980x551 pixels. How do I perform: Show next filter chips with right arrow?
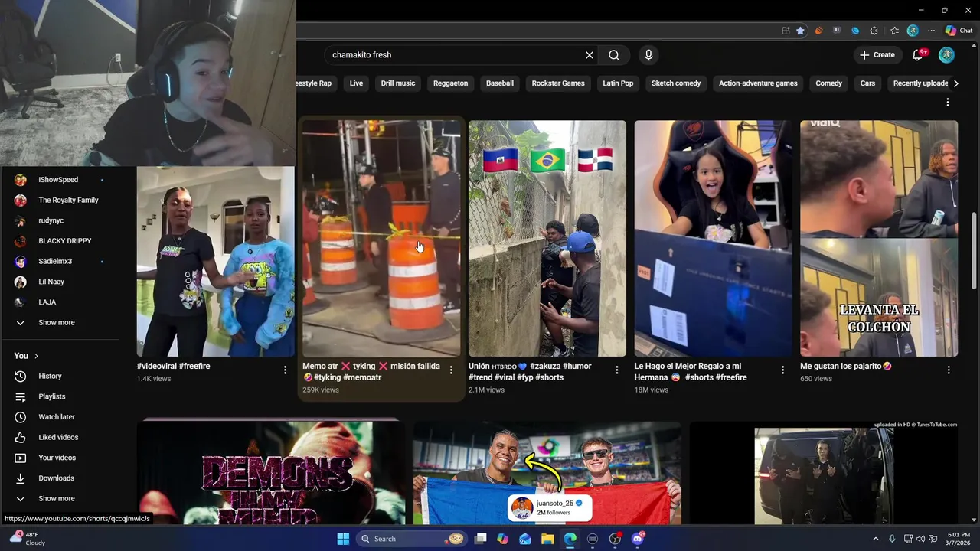[955, 83]
